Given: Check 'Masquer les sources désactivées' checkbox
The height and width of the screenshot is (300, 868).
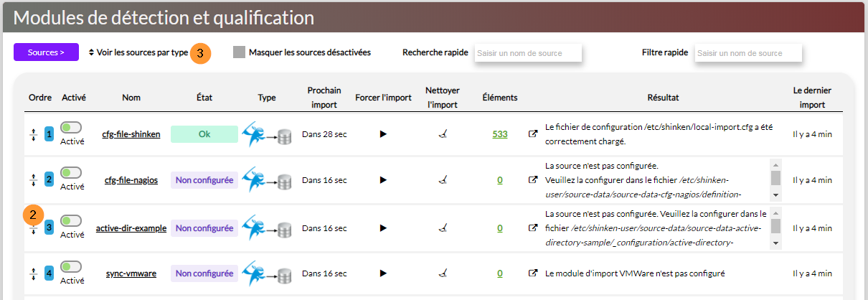Looking at the screenshot, I should [240, 52].
